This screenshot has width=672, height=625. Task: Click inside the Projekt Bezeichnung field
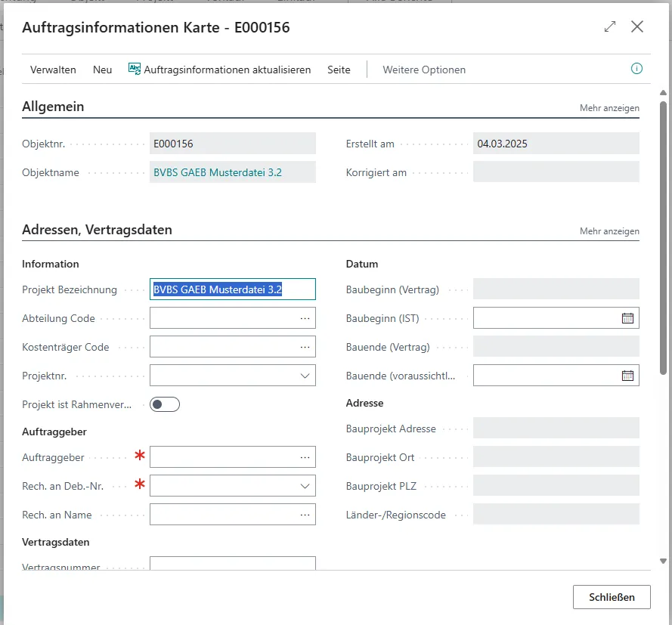click(227, 289)
